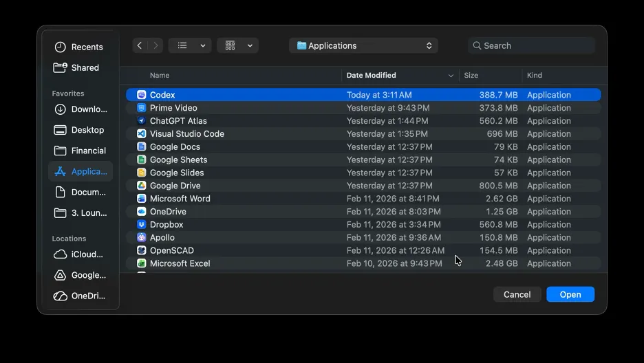The image size is (644, 363).
Task: Click the '800.5 MB' size cell
Action: [x=498, y=186]
